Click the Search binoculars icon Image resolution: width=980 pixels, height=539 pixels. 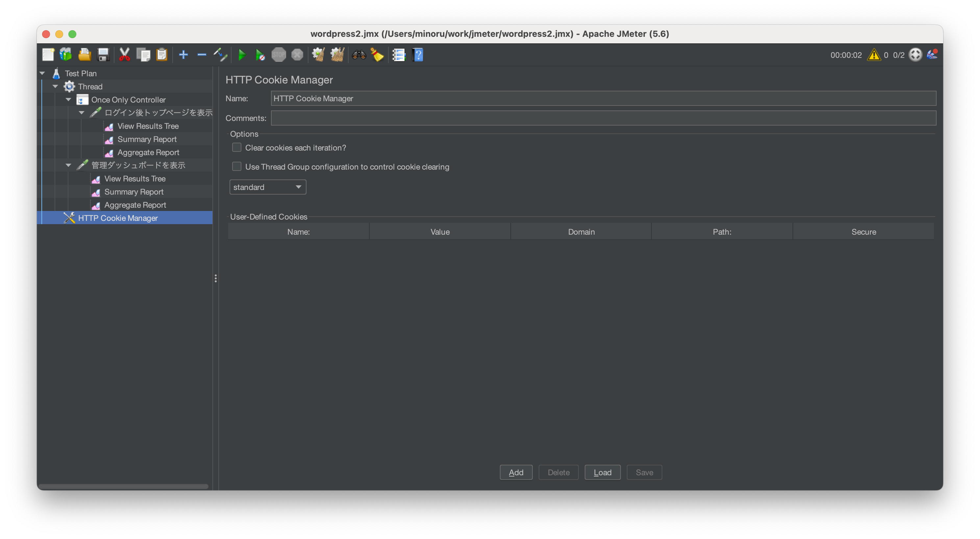[x=358, y=55]
